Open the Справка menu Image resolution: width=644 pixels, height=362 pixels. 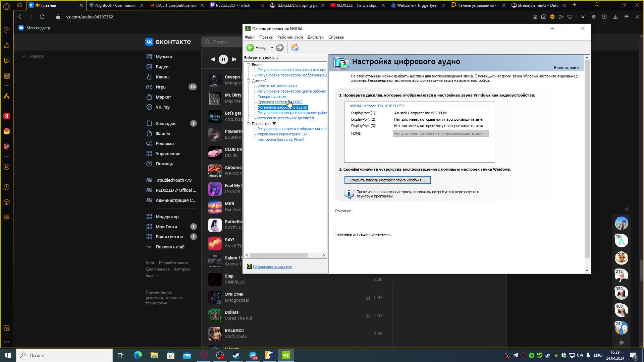point(336,37)
